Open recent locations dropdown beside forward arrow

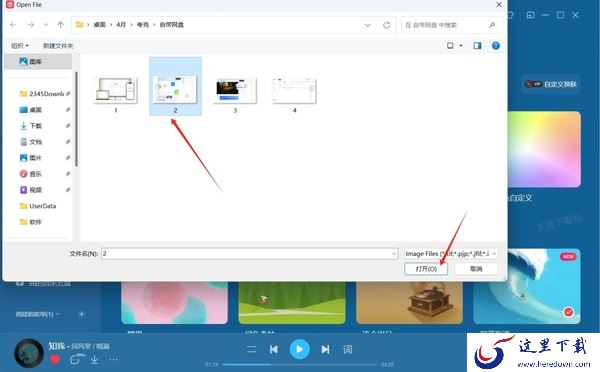click(x=46, y=25)
